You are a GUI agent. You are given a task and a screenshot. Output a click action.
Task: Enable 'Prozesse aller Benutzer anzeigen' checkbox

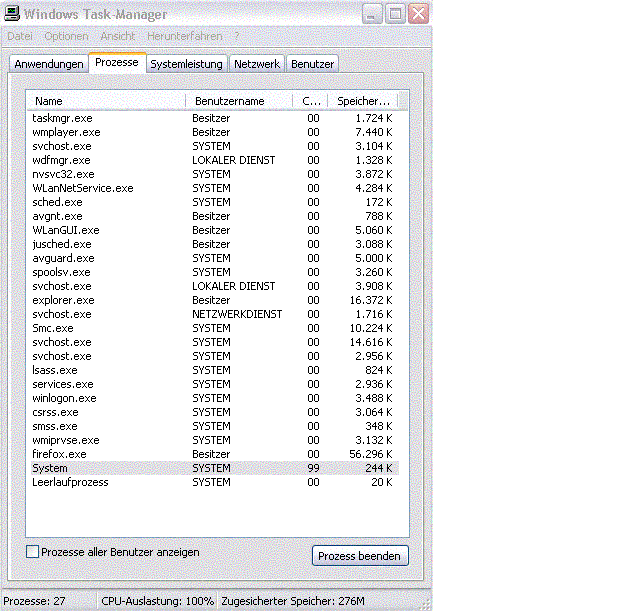click(32, 552)
